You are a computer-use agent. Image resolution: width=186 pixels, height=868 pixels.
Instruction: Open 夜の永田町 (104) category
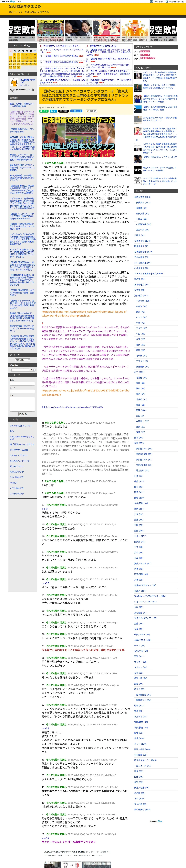(142, 809)
